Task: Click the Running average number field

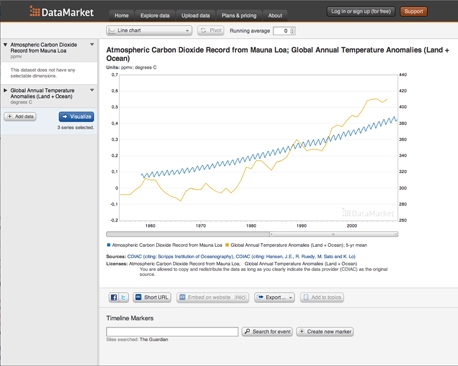Action: [x=282, y=31]
